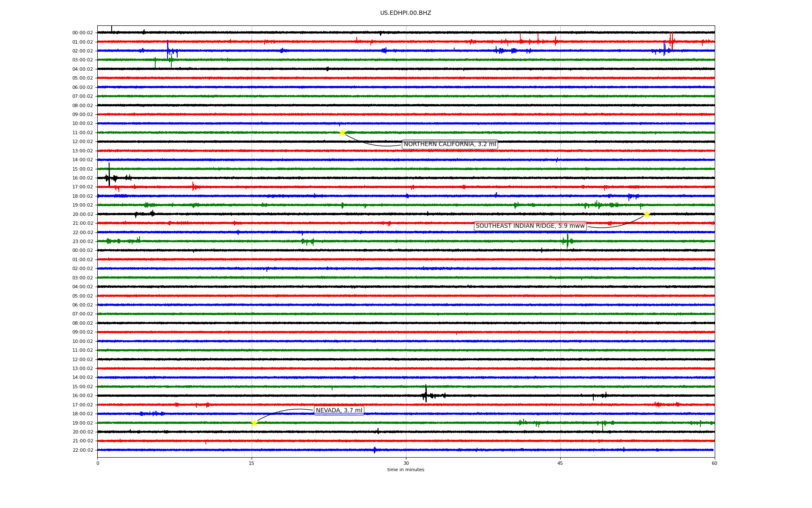The width and height of the screenshot is (812, 508).
Task: Click the US.EDHPI.00.BHZ plot title
Action: pos(405,13)
